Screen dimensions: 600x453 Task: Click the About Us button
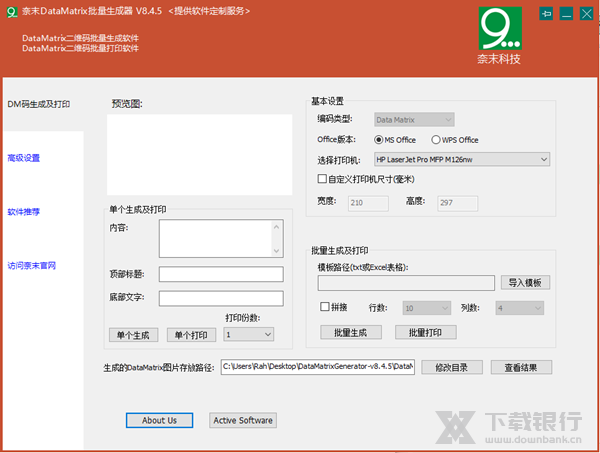click(159, 420)
